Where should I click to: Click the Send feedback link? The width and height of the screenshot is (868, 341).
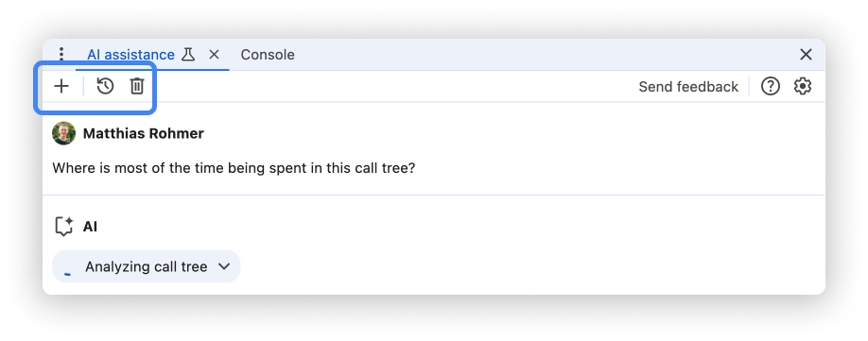click(688, 87)
